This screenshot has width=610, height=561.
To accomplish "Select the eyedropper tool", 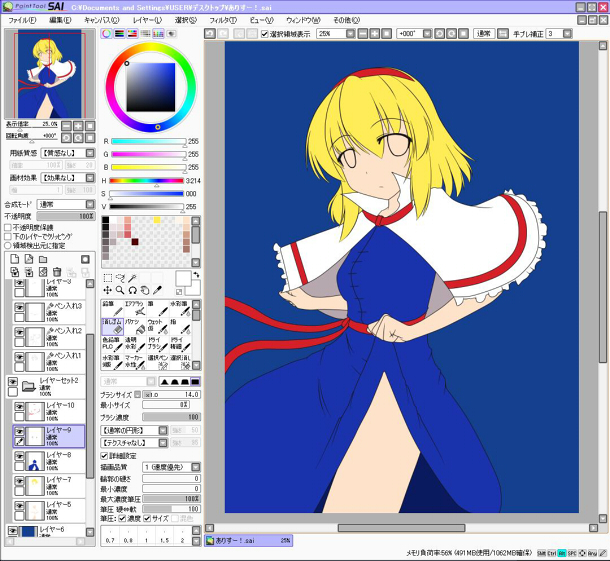I will pos(158,290).
